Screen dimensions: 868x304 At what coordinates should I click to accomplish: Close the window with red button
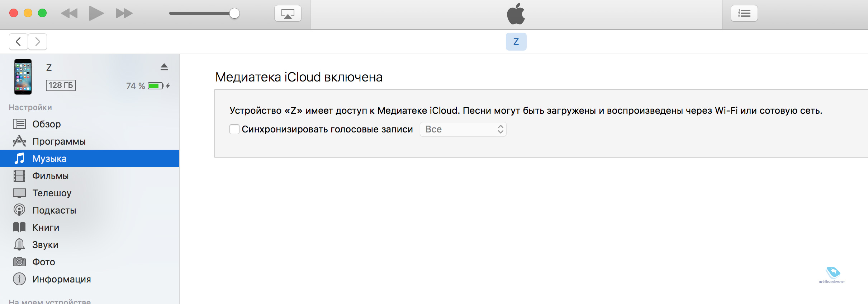point(14,13)
